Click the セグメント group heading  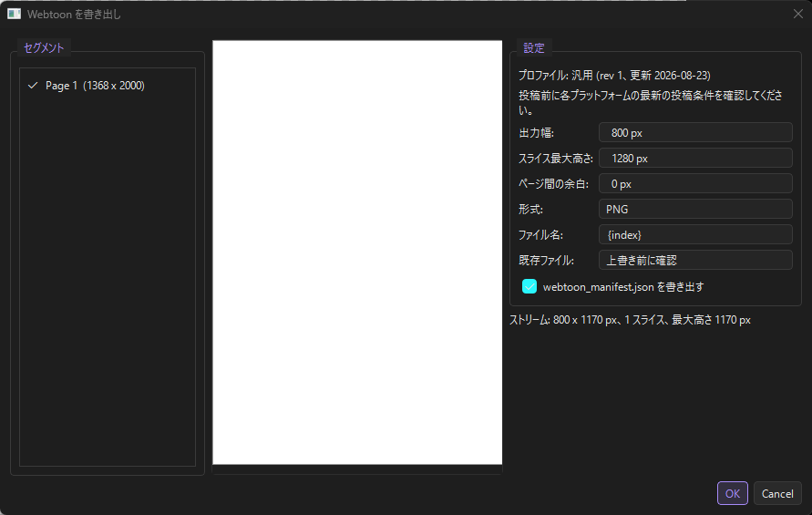[44, 47]
